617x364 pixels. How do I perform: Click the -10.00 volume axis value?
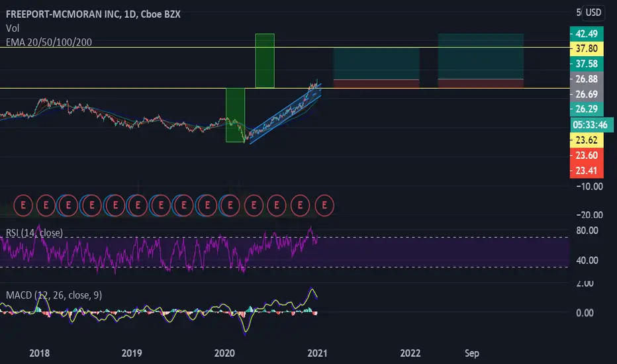(x=589, y=186)
